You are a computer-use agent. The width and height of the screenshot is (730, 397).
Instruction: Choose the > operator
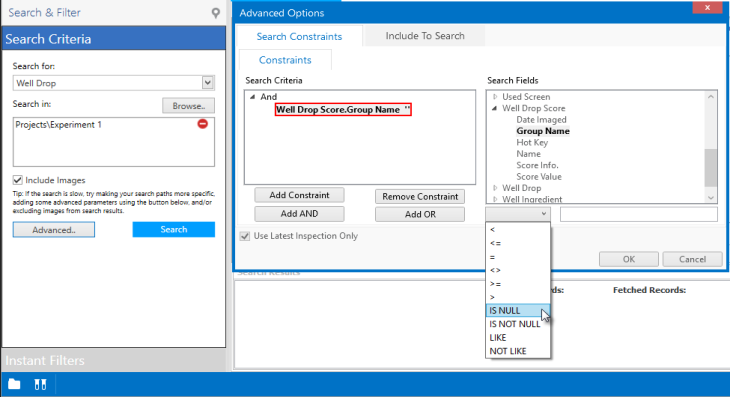pos(518,297)
